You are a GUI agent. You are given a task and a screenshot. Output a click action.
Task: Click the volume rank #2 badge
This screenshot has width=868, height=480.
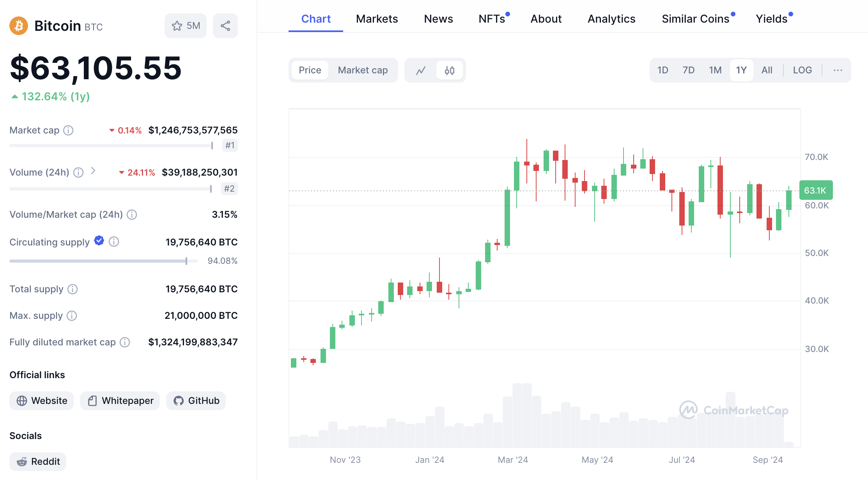229,189
